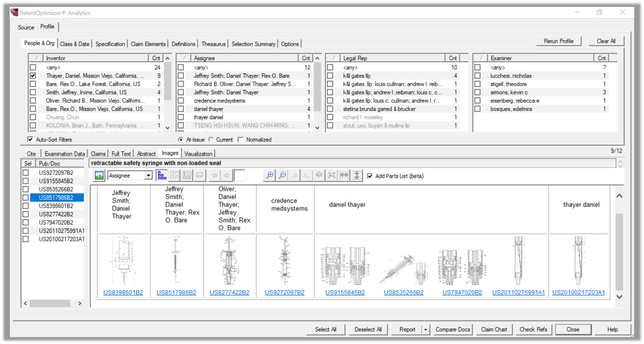This screenshot has height=344, width=644.
Task: Click Inventor list scroll down arrow
Action: (x=168, y=128)
